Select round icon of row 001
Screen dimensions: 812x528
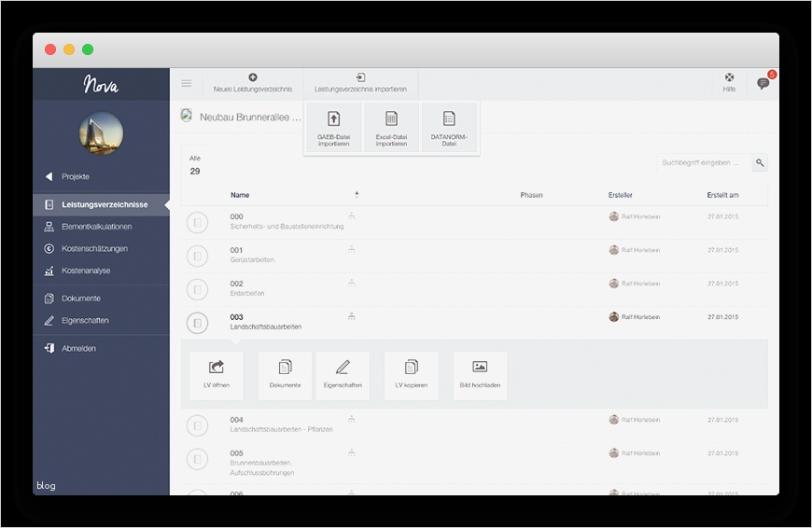[x=197, y=256]
